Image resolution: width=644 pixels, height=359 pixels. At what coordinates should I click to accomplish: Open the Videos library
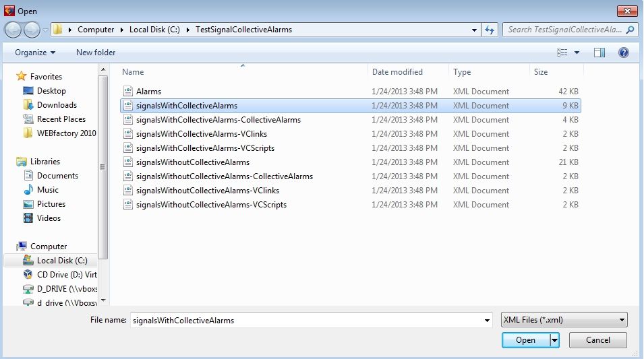49,218
